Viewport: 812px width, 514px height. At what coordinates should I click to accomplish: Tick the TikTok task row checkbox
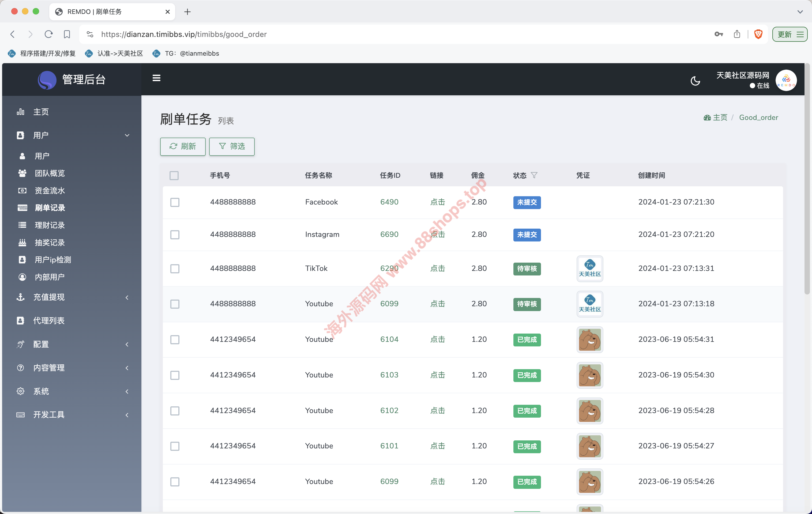click(x=175, y=269)
